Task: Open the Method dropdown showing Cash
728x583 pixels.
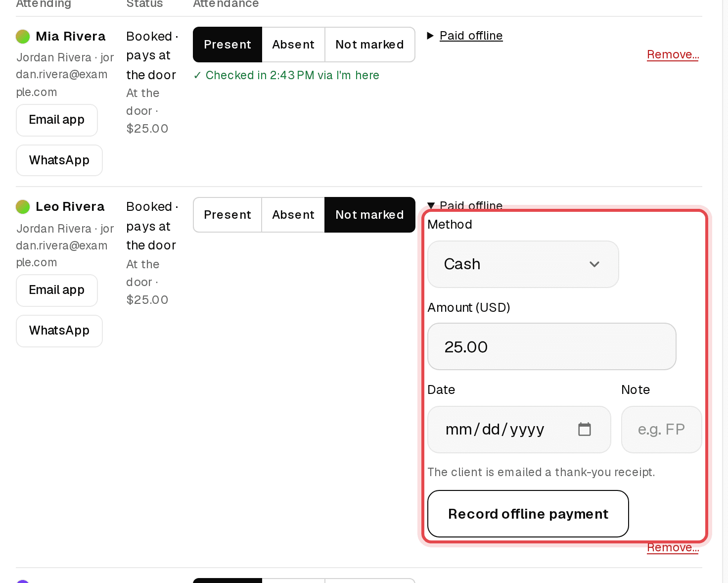Action: point(523,264)
